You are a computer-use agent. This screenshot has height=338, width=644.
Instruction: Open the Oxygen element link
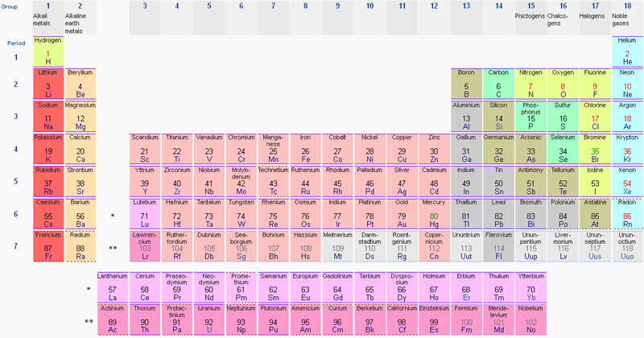coord(563,72)
